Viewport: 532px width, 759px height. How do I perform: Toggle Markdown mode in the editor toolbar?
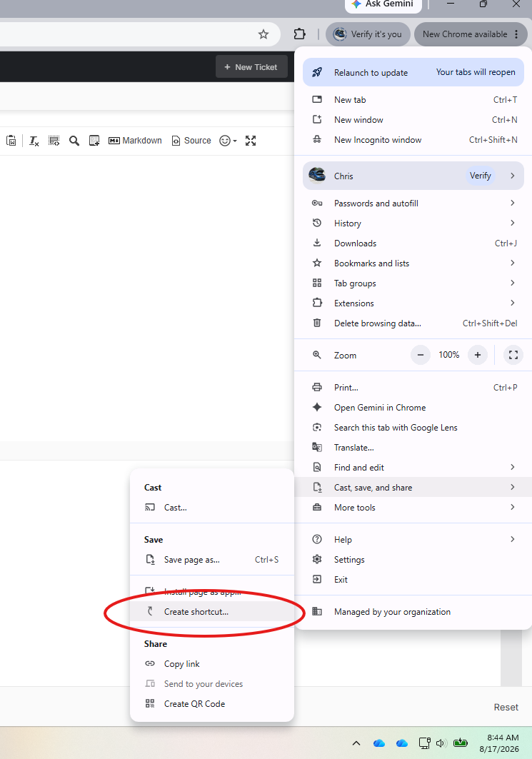[x=135, y=141]
